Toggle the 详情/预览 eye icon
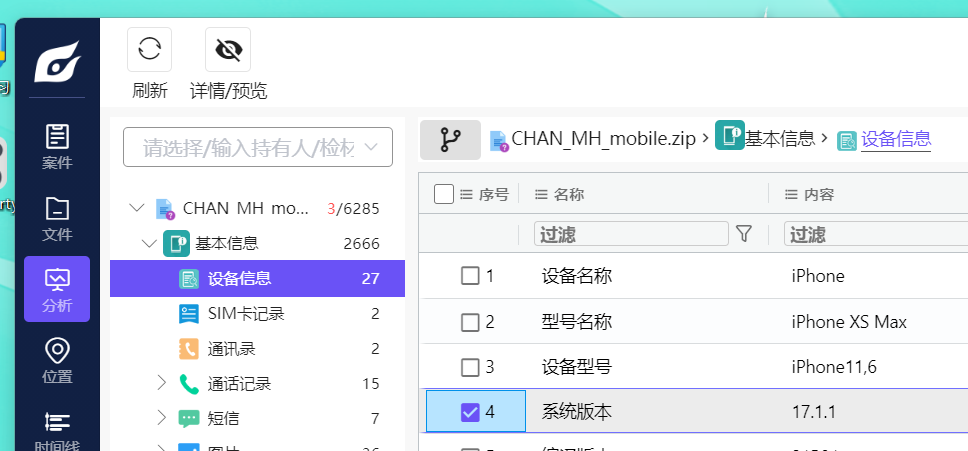Image resolution: width=968 pixels, height=451 pixels. point(228,49)
